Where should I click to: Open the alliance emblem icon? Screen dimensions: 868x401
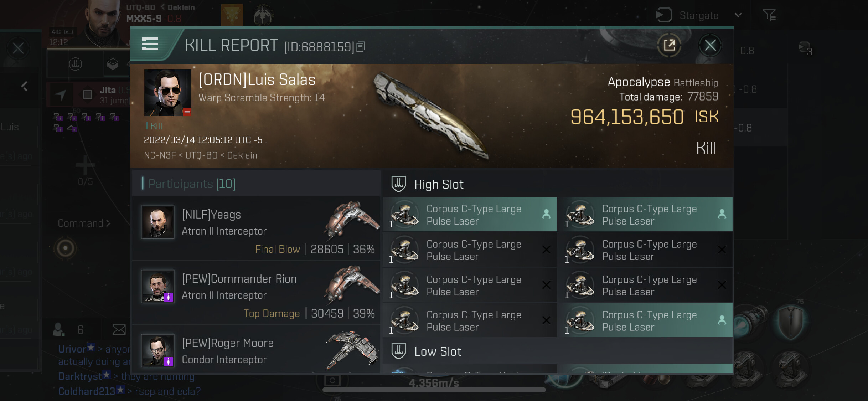(x=263, y=15)
